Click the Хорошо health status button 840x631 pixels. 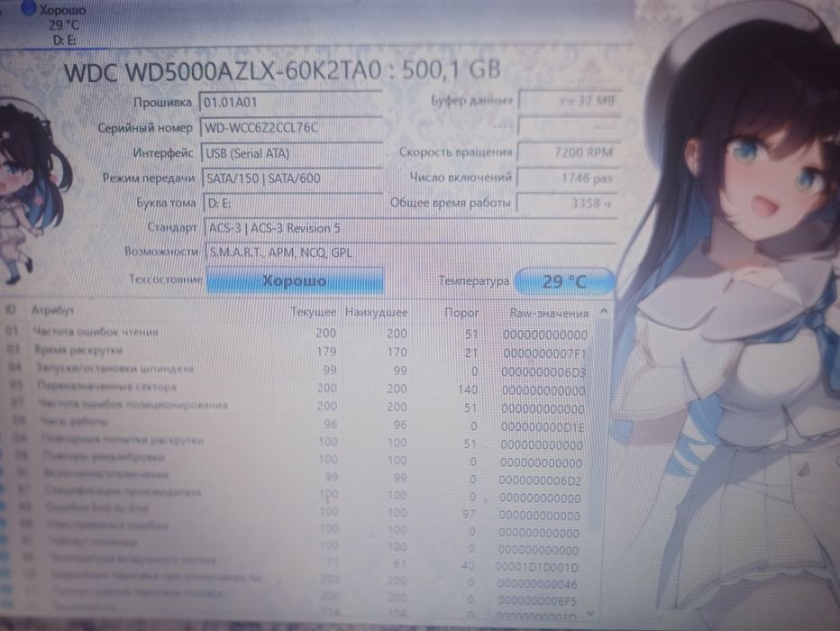[295, 280]
